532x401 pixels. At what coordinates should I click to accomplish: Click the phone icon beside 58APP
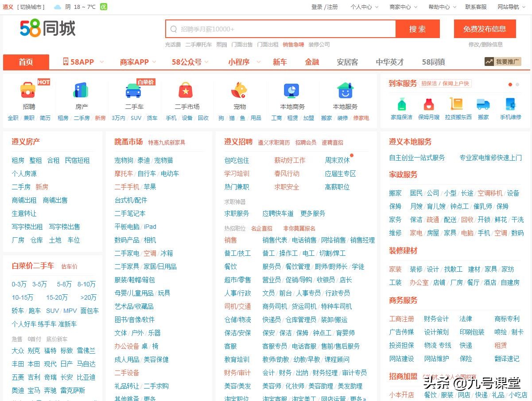coord(66,62)
